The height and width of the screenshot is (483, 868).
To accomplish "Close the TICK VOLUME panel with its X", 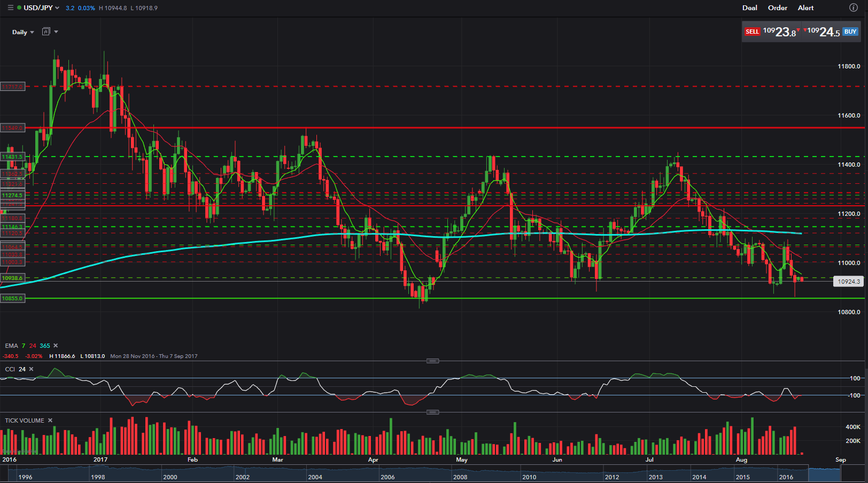I will (x=50, y=420).
